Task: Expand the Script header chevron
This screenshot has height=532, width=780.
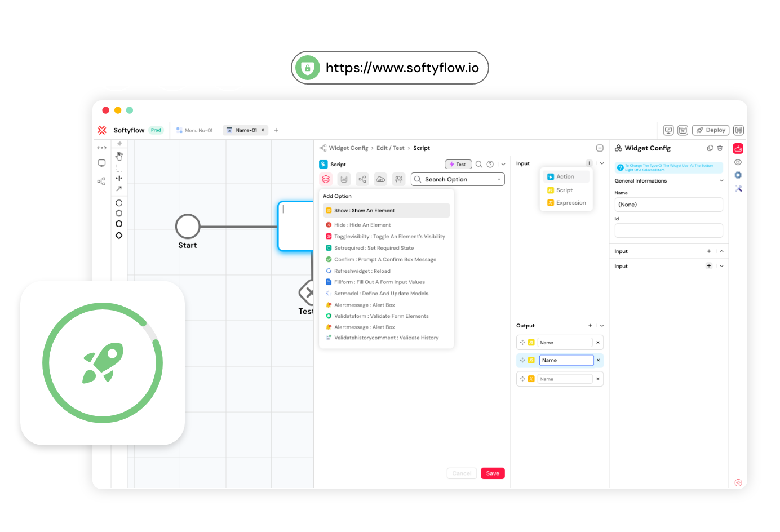Action: (503, 165)
